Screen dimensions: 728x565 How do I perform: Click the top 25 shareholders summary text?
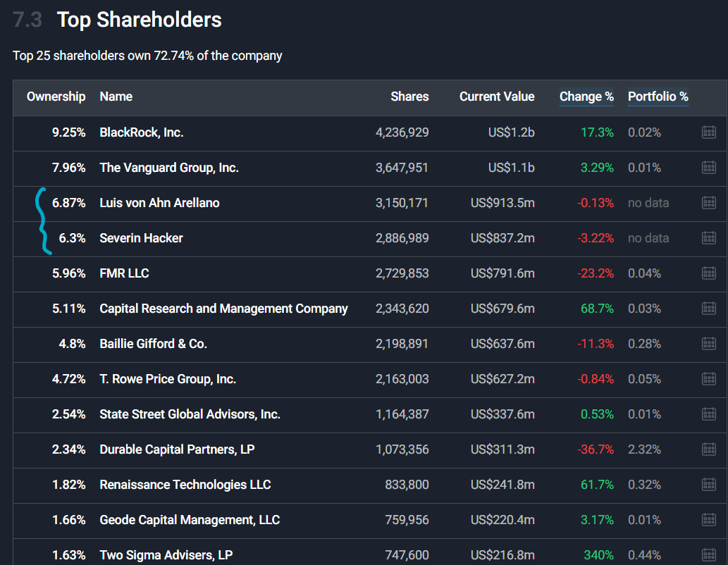point(147,56)
